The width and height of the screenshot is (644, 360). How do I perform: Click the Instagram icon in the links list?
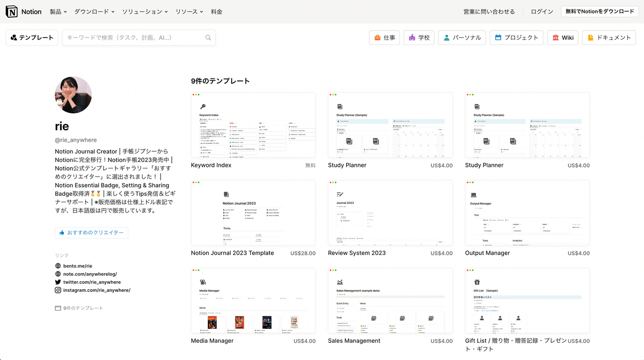(x=57, y=290)
